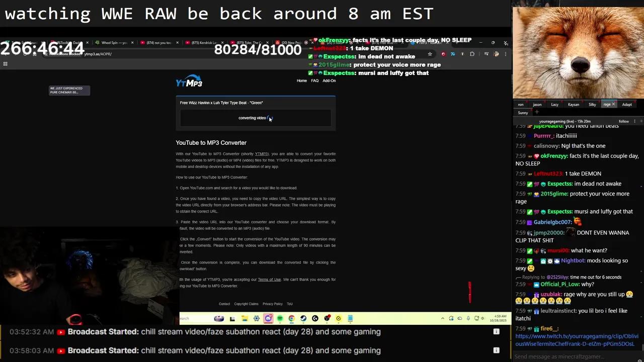Click the volume tray icon

(x=482, y=318)
